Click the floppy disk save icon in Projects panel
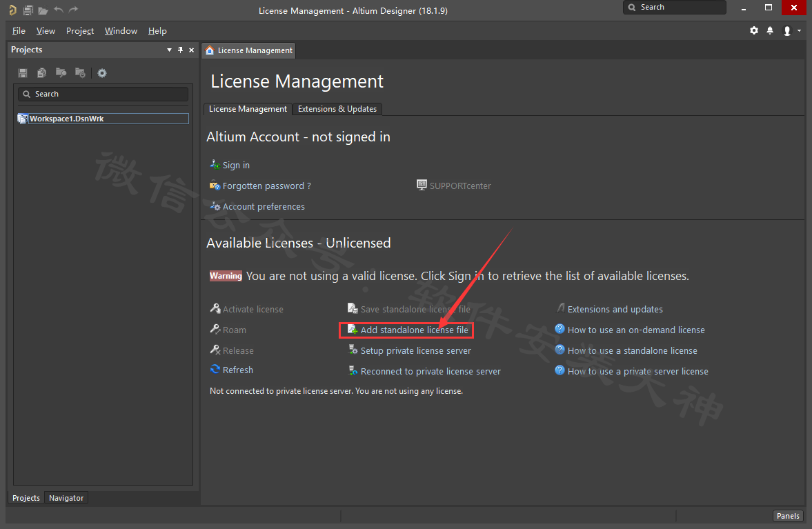 point(23,73)
